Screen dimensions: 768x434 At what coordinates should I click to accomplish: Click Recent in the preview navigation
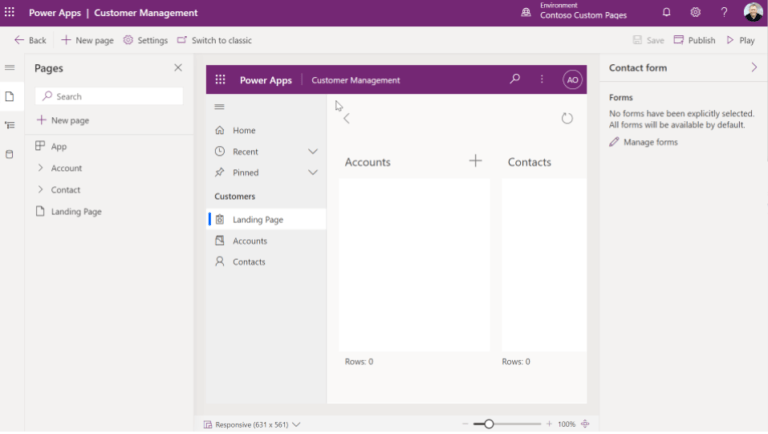245,152
